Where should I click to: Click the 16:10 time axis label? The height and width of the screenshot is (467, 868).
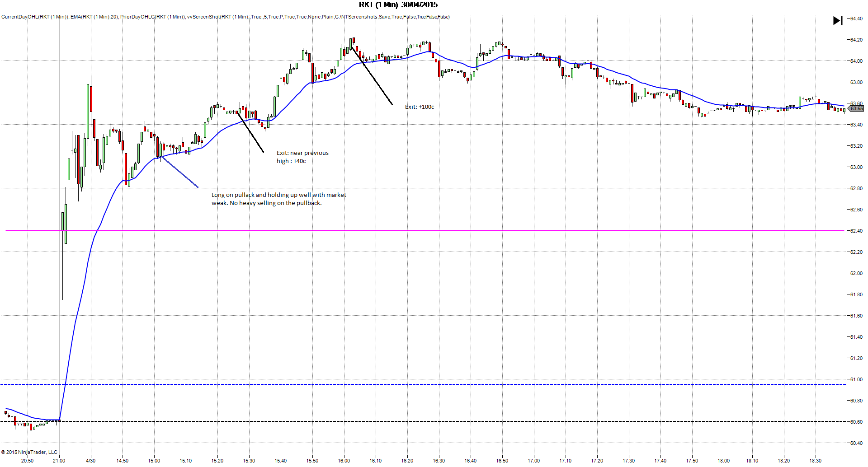(375, 461)
